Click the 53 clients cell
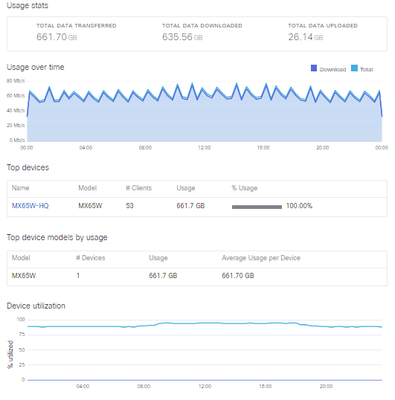The width and height of the screenshot is (395, 400). [130, 206]
